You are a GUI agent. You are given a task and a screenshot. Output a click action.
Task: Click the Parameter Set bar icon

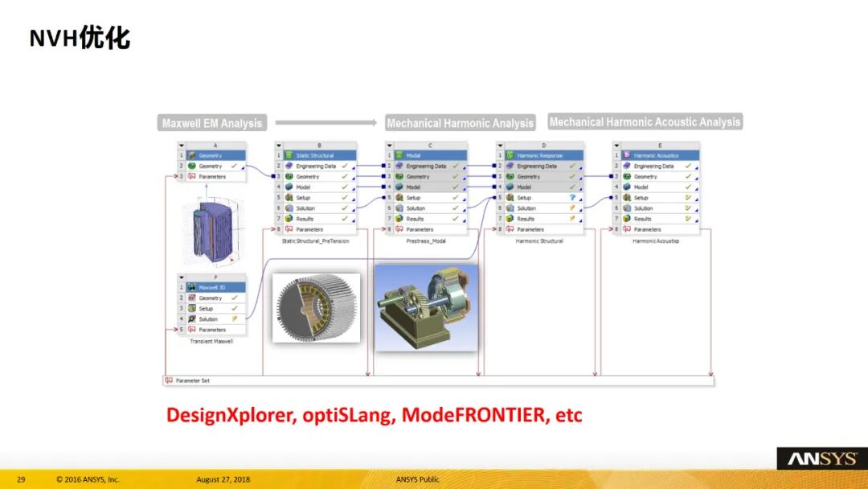169,380
